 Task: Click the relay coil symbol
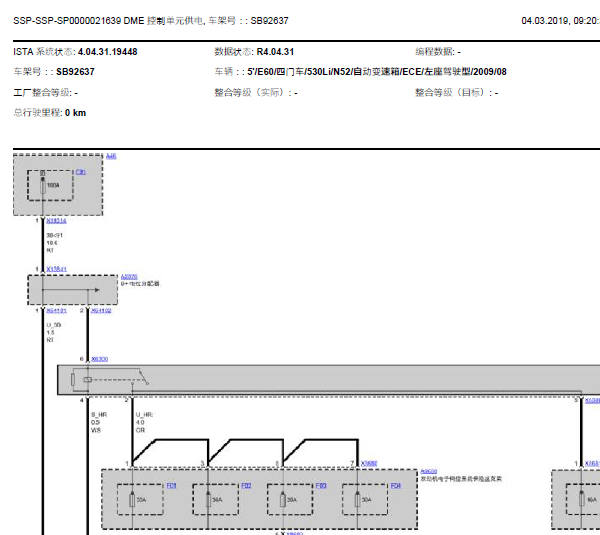click(x=88, y=380)
